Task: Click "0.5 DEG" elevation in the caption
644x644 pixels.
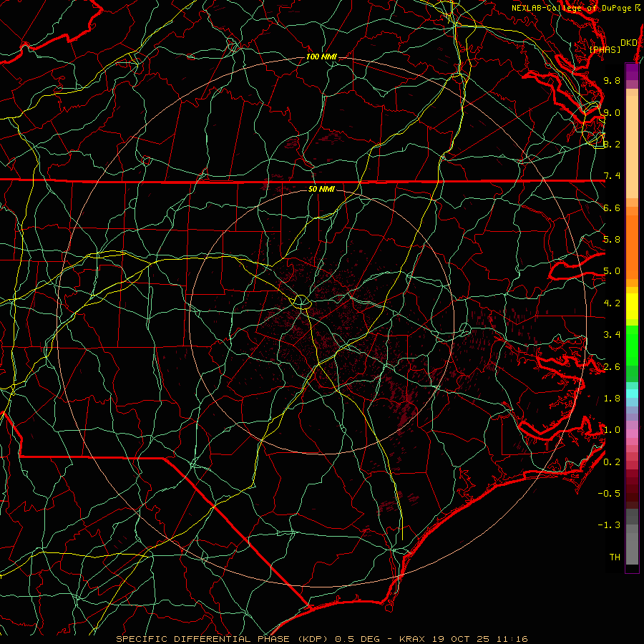Action: point(356,639)
